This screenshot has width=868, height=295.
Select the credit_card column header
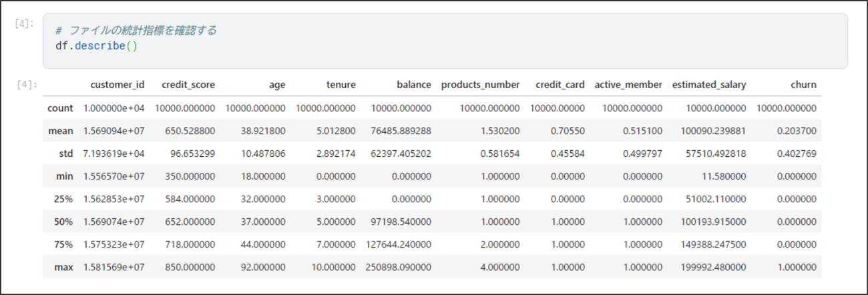560,85
